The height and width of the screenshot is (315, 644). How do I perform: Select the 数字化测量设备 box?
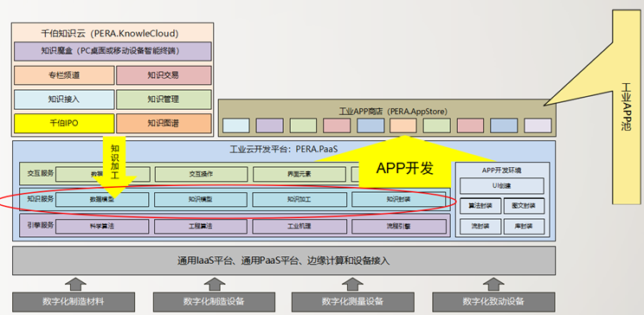click(353, 302)
